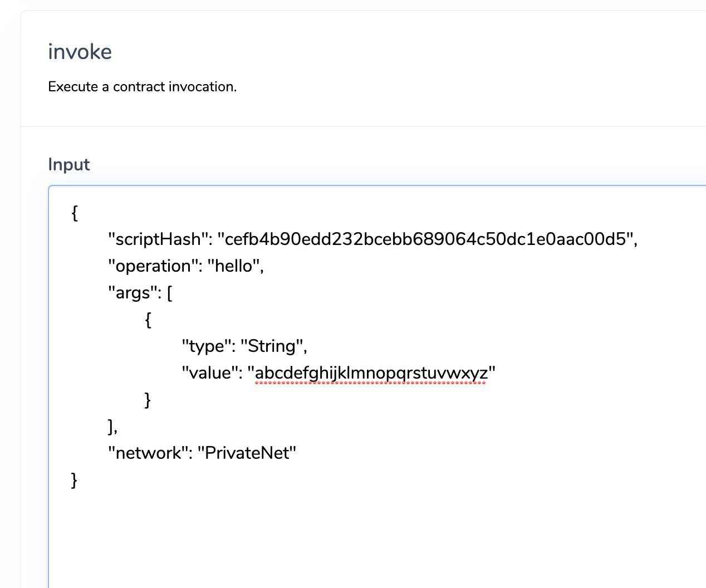The height and width of the screenshot is (588, 706).
Task: Click the "invoke" heading
Action: click(80, 52)
